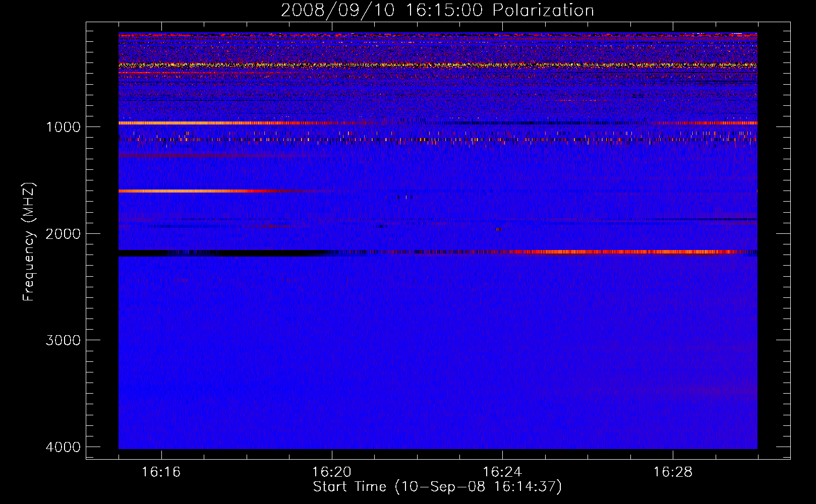Click the 16:20 time tick label
This screenshot has width=816, height=504.
331,472
